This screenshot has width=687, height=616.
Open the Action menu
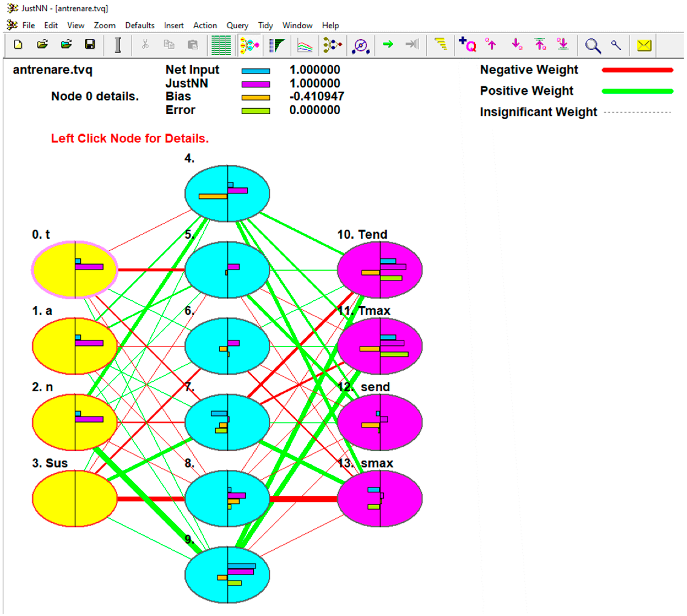[x=205, y=26]
